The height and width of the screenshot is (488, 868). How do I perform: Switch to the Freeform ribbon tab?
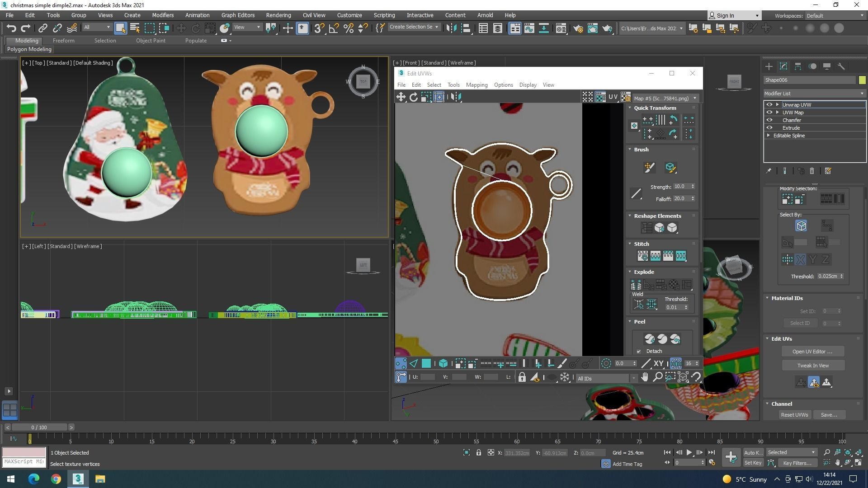(x=63, y=41)
